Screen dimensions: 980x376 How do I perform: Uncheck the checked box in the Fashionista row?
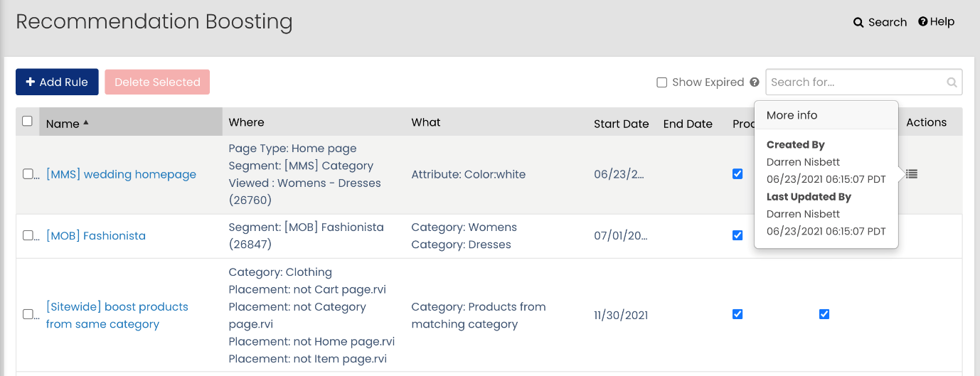737,235
